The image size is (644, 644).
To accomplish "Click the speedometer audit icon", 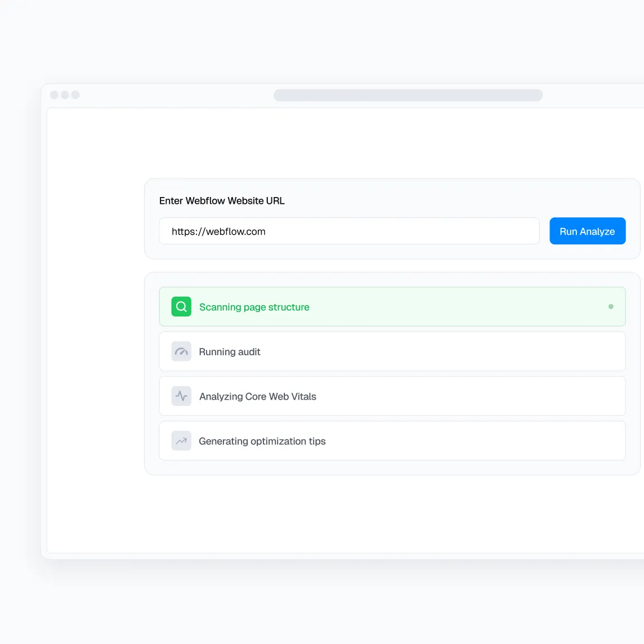I will (181, 351).
